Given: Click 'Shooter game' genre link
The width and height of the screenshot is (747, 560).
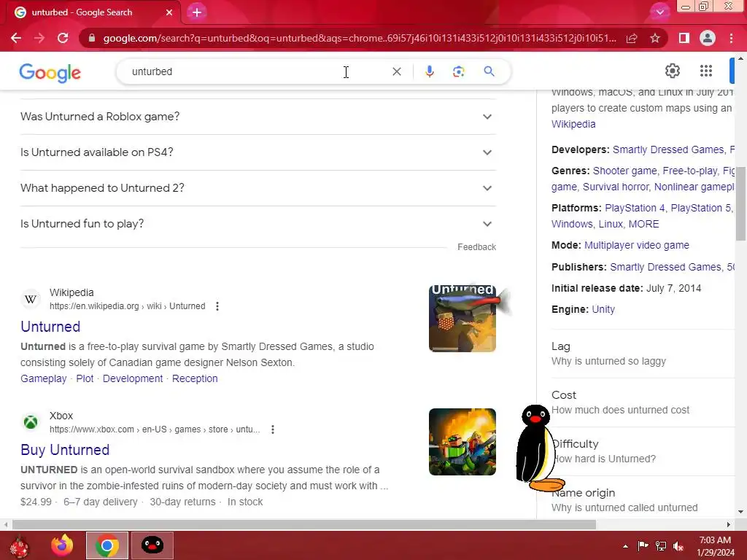Looking at the screenshot, I should (625, 171).
